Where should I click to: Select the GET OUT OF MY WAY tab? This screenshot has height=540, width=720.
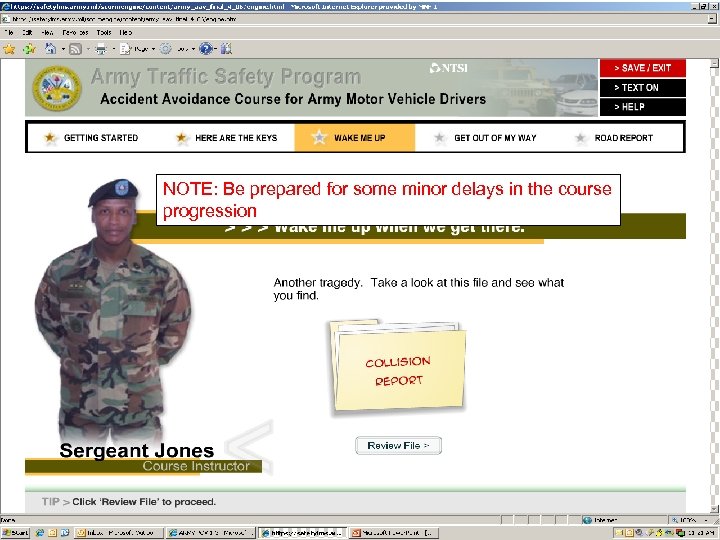485,138
